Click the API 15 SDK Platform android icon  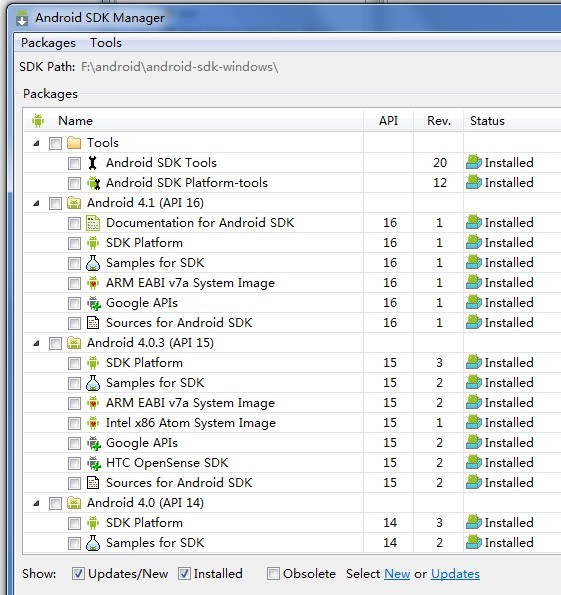(x=93, y=363)
